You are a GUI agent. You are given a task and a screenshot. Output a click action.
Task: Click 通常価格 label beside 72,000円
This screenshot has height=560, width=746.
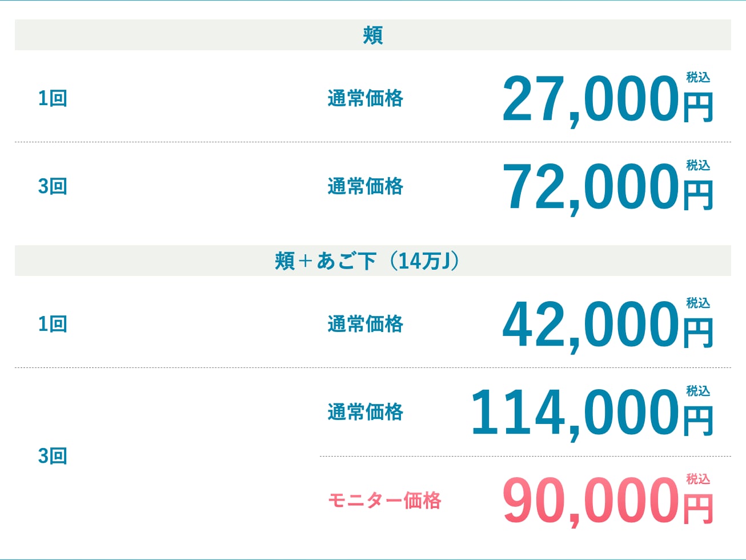pos(366,186)
